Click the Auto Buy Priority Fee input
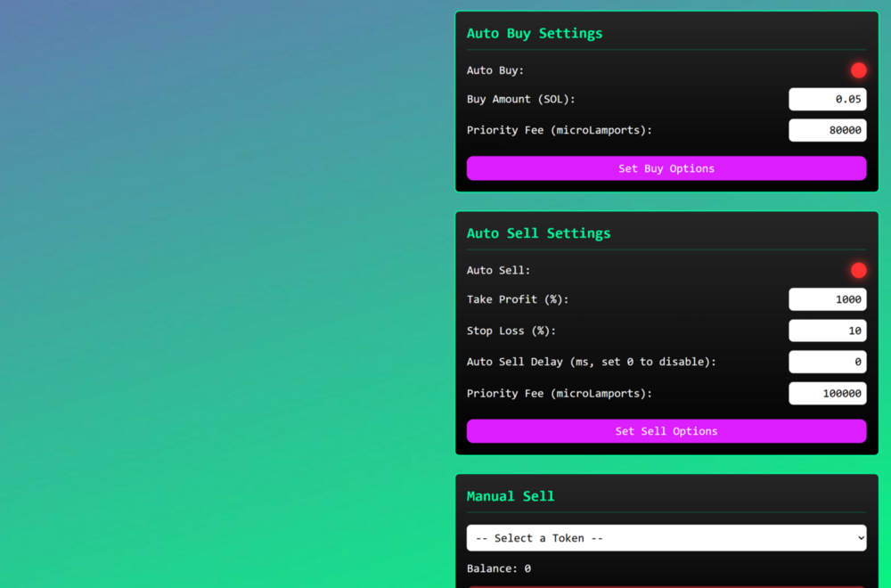 827,130
